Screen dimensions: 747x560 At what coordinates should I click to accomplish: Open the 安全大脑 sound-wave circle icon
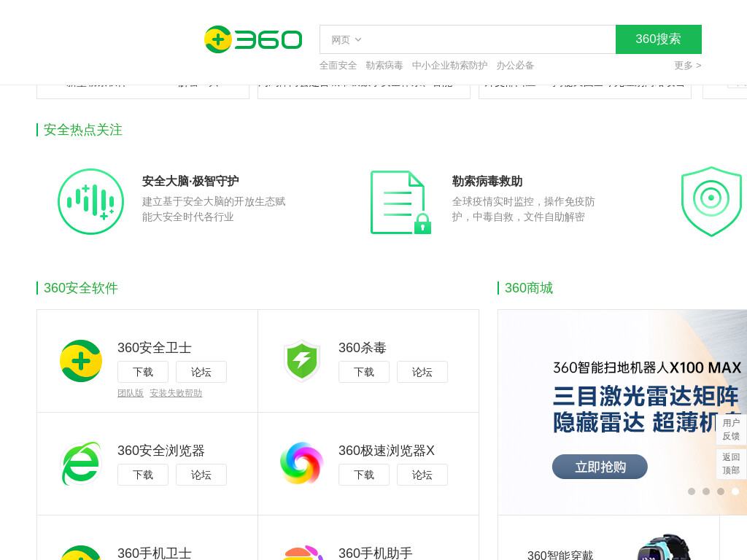point(90,201)
